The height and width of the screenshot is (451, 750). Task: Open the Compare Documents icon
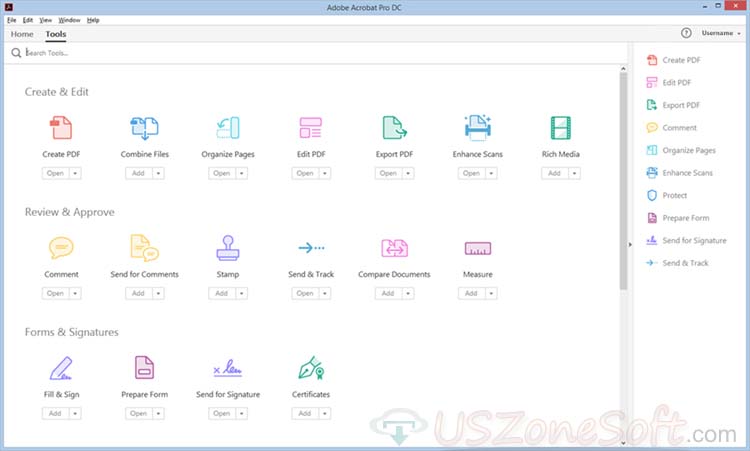(394, 248)
